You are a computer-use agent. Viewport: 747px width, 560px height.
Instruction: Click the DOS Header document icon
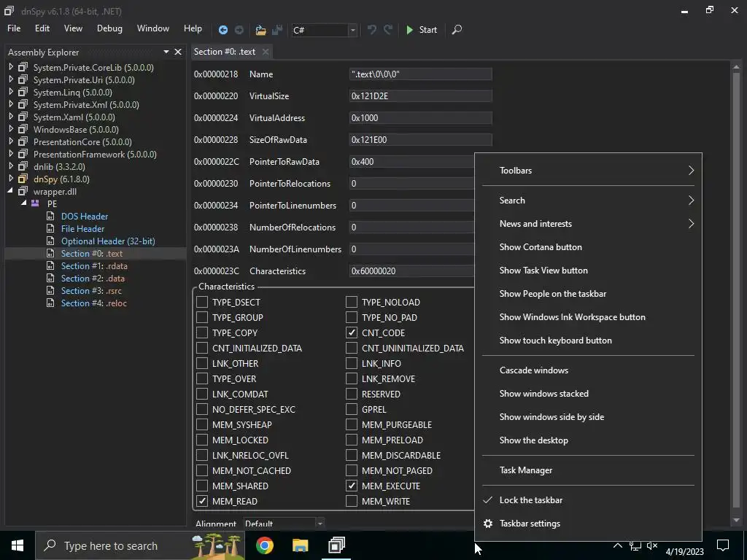(x=50, y=216)
